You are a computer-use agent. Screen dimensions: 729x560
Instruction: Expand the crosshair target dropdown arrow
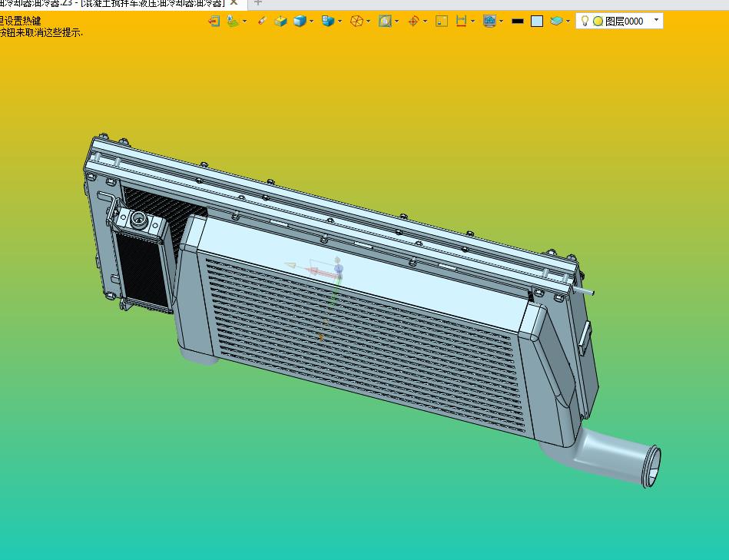pyautogui.click(x=425, y=21)
